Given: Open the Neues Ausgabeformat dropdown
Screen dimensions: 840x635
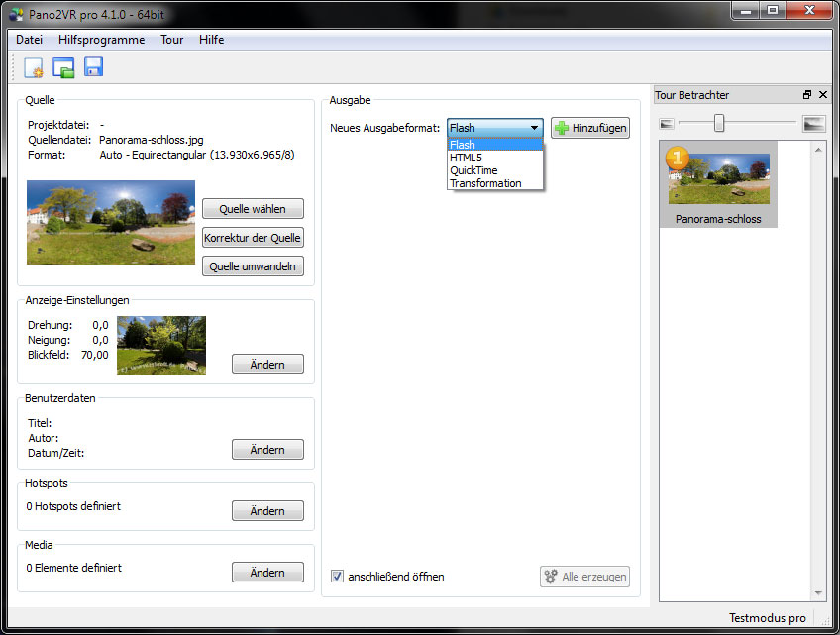Looking at the screenshot, I should click(494, 128).
